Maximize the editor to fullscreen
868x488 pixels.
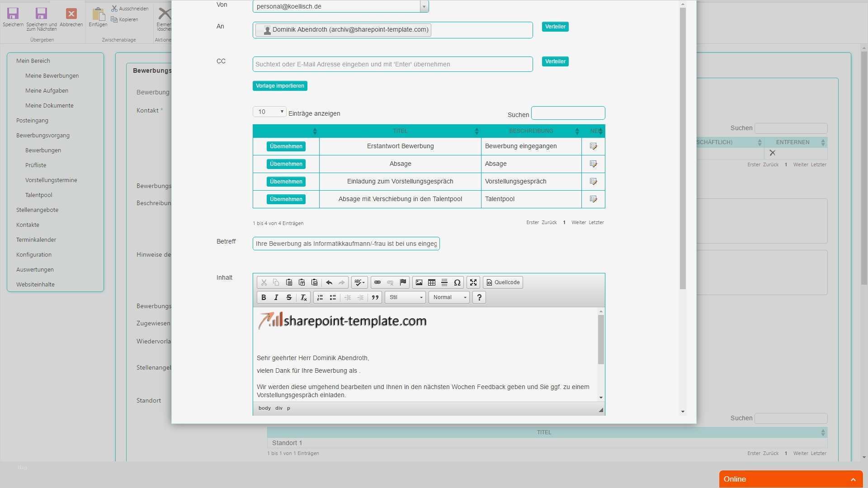473,282
